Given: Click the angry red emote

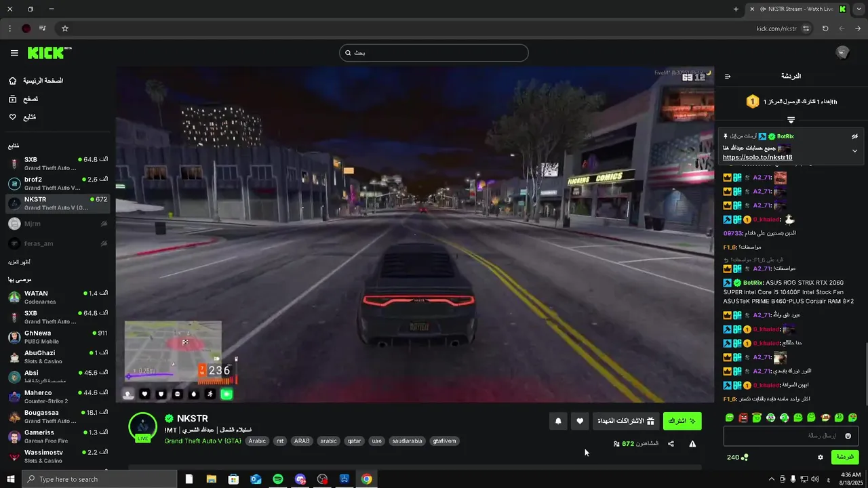Looking at the screenshot, I should point(743,418).
